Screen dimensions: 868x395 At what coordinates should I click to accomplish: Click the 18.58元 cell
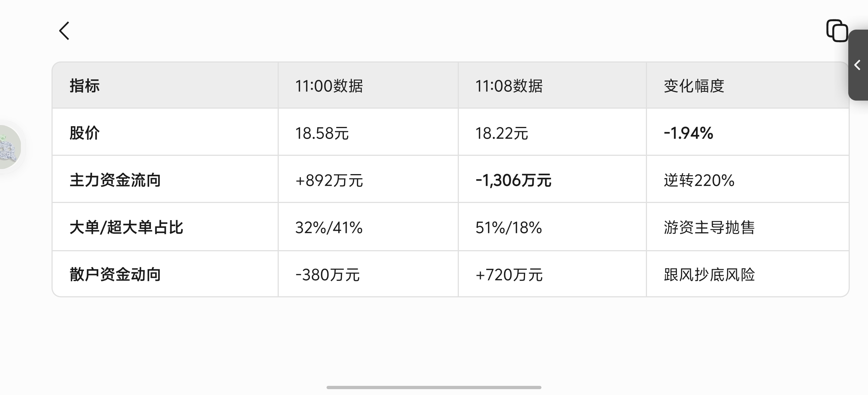pyautogui.click(x=322, y=133)
